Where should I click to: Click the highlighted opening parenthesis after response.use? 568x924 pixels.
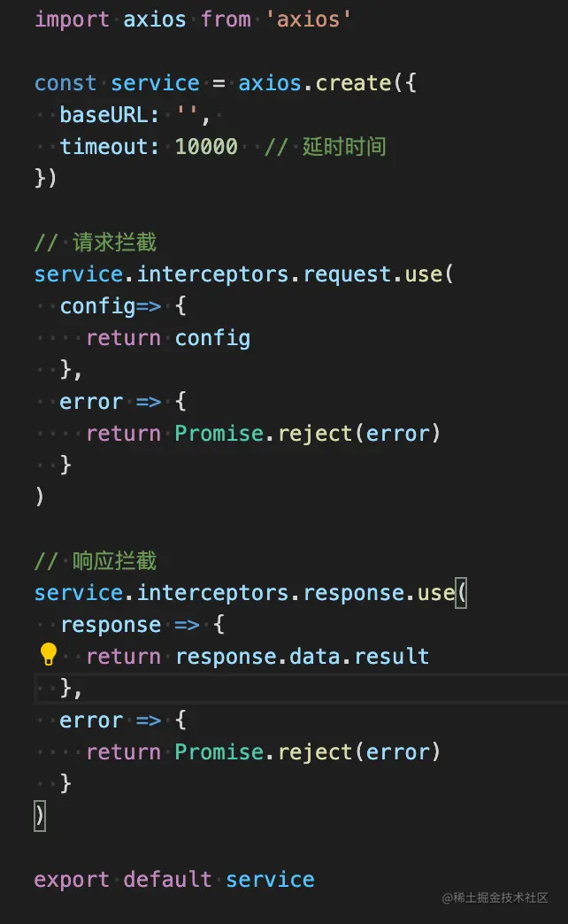point(461,593)
